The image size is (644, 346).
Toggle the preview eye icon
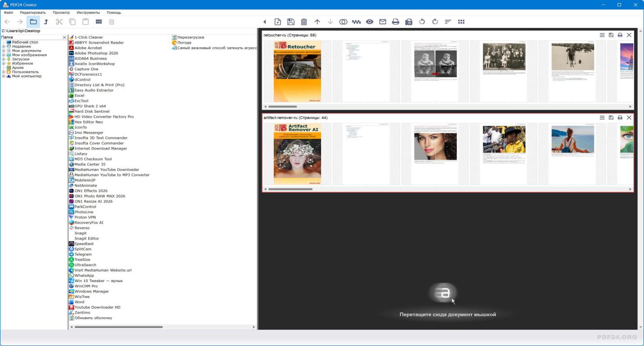coord(369,22)
